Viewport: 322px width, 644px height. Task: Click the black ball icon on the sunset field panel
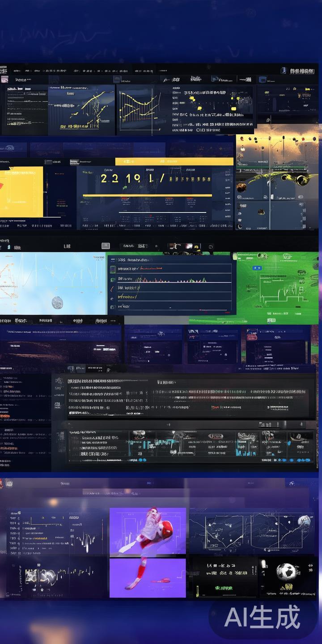click(x=301, y=180)
